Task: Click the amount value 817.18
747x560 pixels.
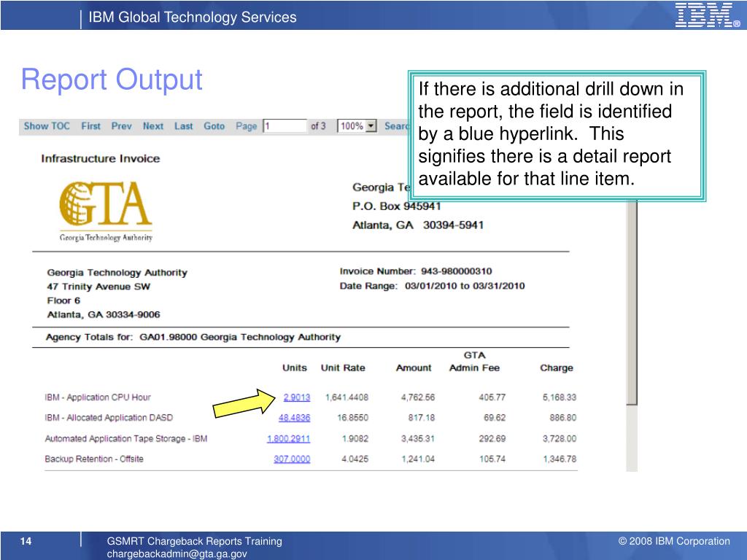Action: click(421, 418)
